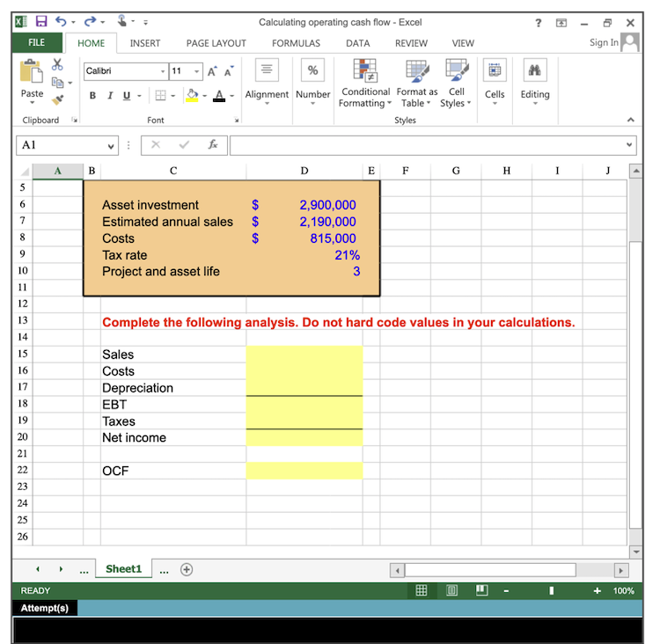Open Format as Table gallery
This screenshot has width=660, height=644.
click(x=417, y=84)
